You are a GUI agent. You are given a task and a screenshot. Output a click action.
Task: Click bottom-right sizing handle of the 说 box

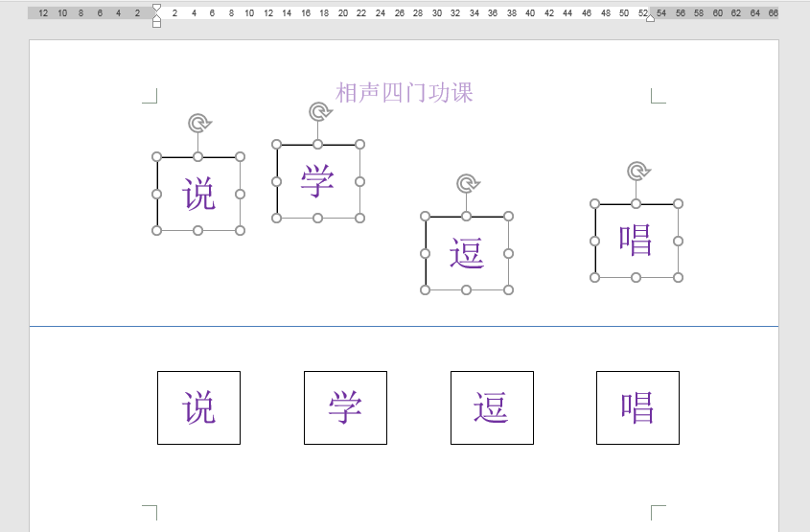[240, 230]
